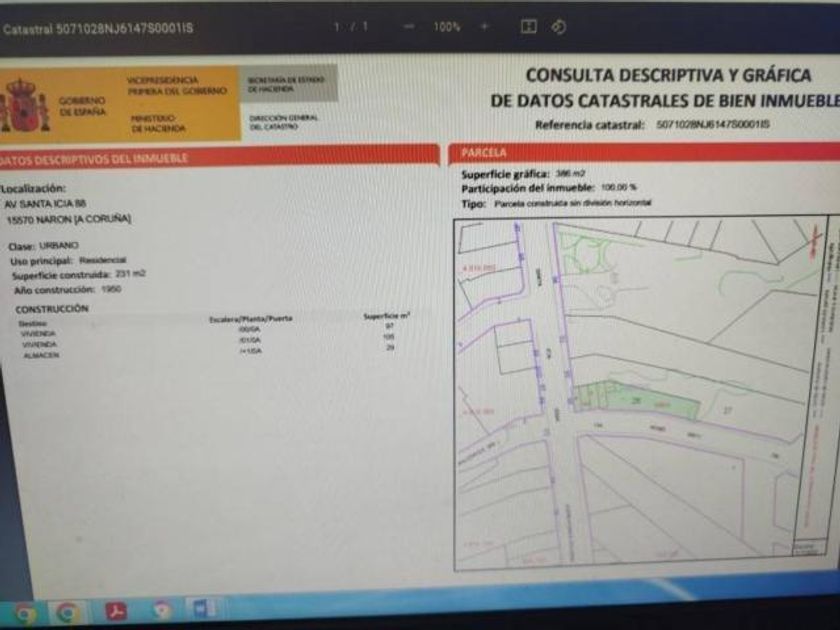Click the 100% zoom level field
Viewport: 840px width, 630px height.
tap(447, 26)
